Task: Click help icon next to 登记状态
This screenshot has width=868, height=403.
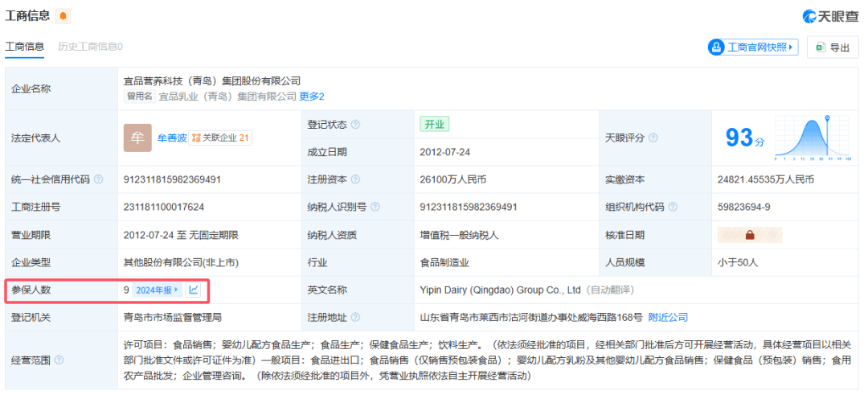Action: click(355, 125)
